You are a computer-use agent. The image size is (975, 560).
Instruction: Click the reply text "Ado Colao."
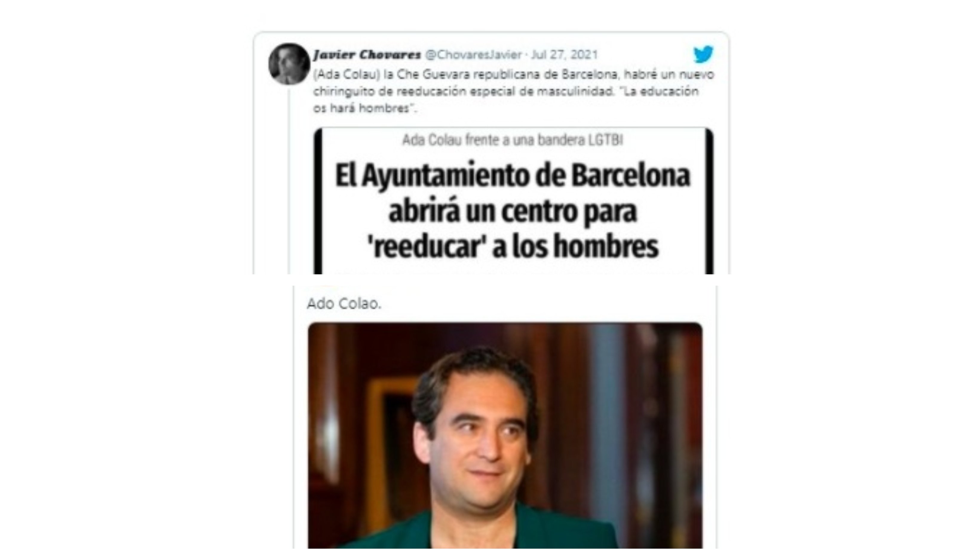tap(344, 304)
